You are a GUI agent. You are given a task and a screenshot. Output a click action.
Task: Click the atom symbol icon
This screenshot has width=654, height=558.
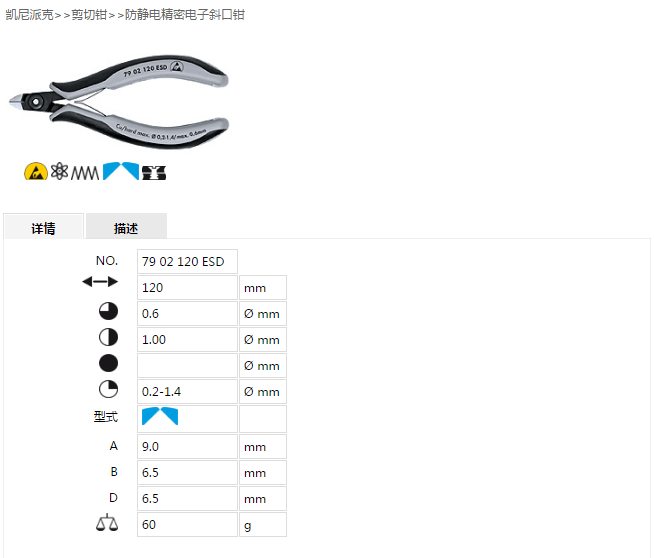(x=59, y=171)
